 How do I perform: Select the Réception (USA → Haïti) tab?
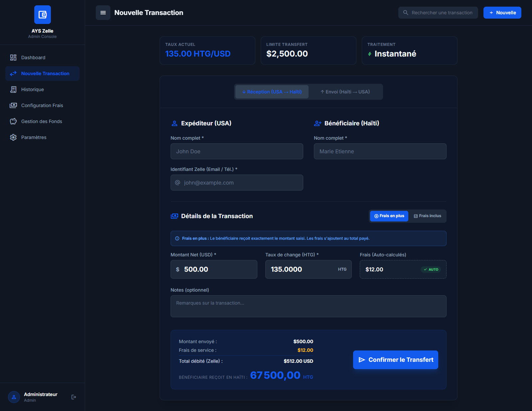coord(272,92)
